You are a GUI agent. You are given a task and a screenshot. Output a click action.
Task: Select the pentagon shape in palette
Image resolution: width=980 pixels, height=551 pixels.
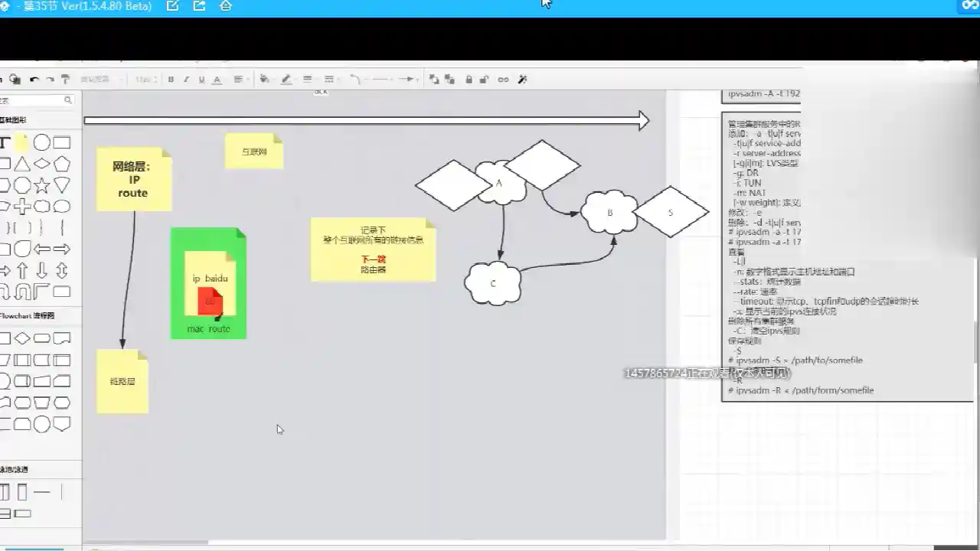point(62,164)
